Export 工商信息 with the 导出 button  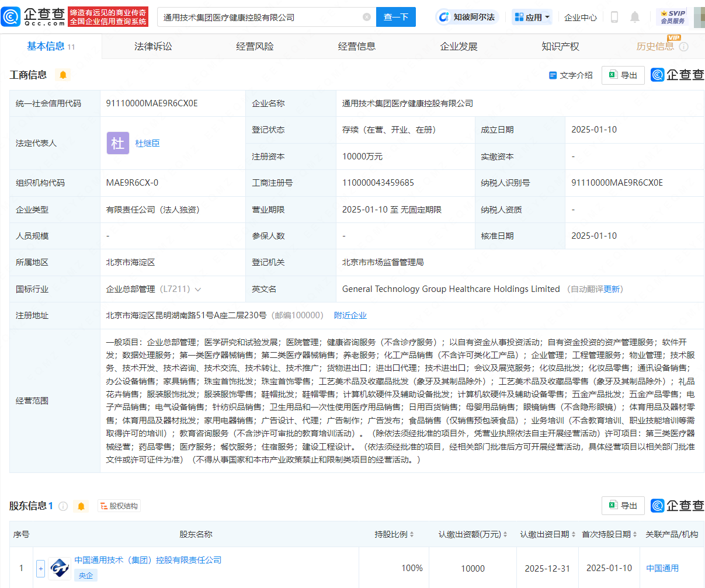[x=623, y=75]
